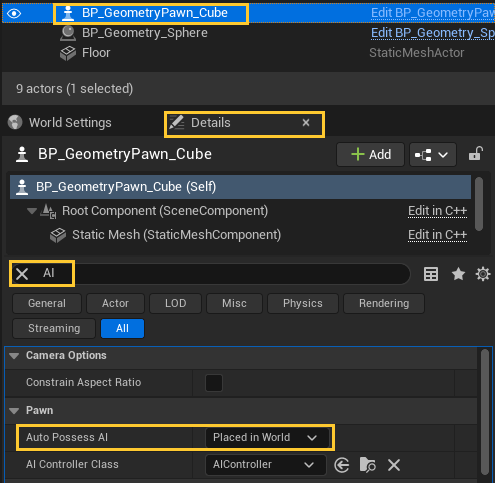Viewport: 495px width, 483px height.
Task: Clear the AI Controller Class value
Action: coord(394,465)
